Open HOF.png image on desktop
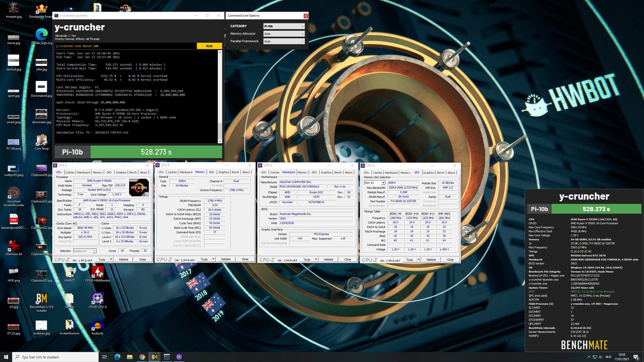This screenshot has width=644, height=362. pyautogui.click(x=14, y=274)
